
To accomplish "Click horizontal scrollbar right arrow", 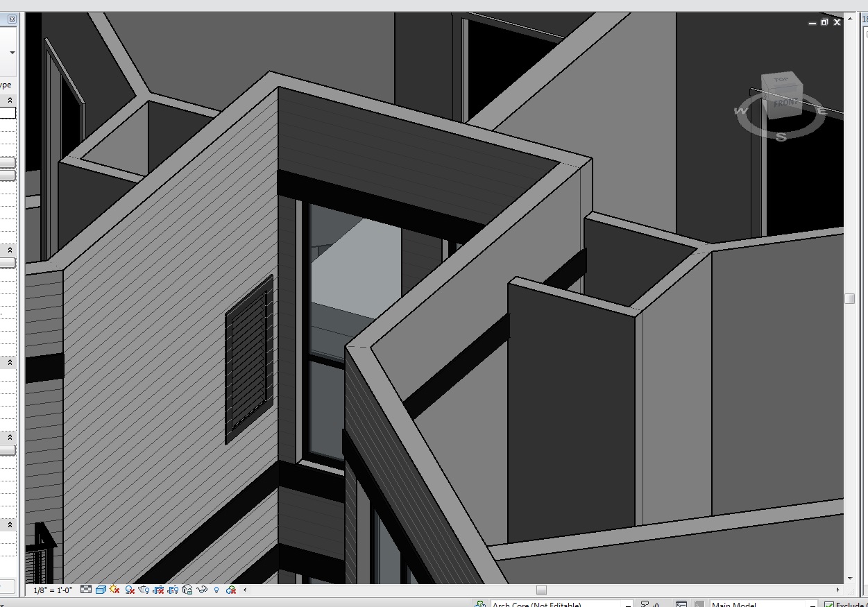I will tap(838, 590).
